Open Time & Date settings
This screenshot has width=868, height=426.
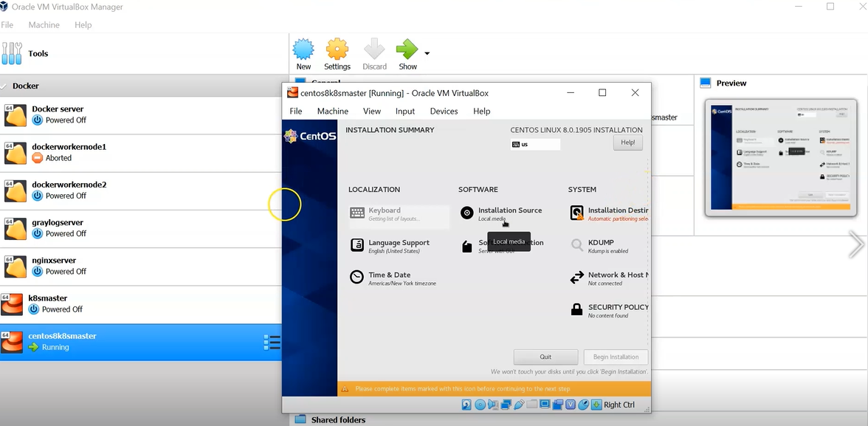393,278
